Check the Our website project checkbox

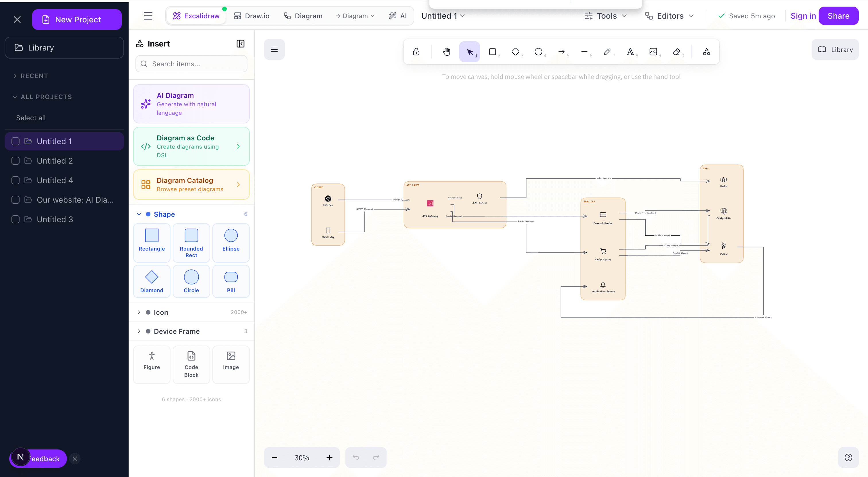(x=15, y=200)
